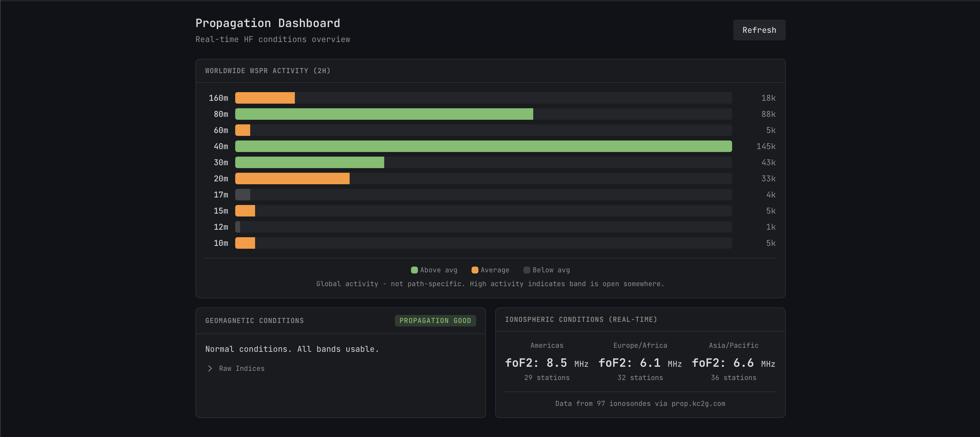Select the Ionospheric Conditions panel header
This screenshot has height=437, width=980.
(x=581, y=320)
